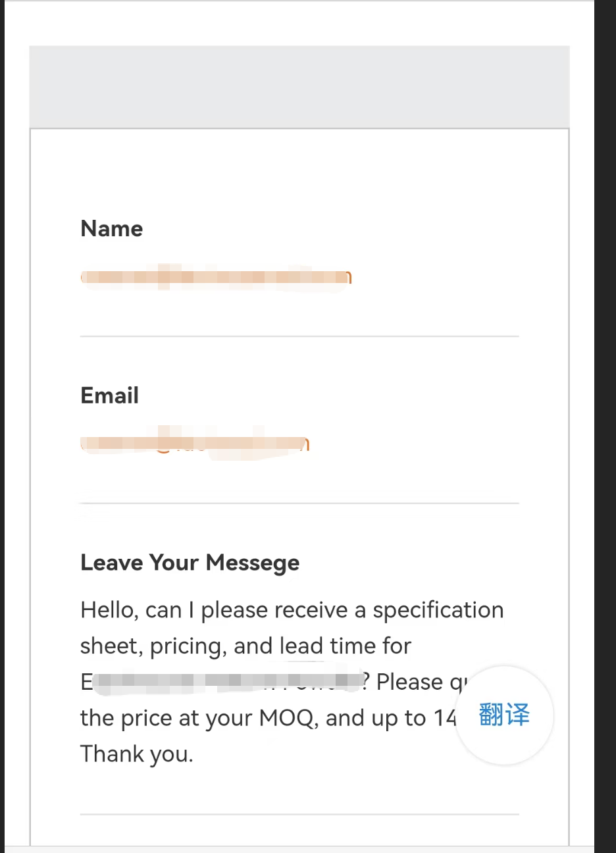
Task: Click the divider line below Name field
Action: (x=299, y=336)
